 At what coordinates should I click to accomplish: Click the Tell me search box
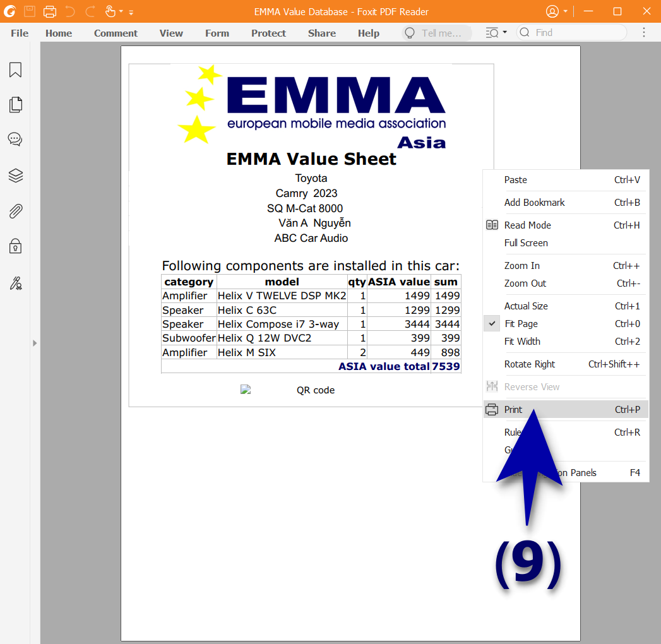click(437, 33)
